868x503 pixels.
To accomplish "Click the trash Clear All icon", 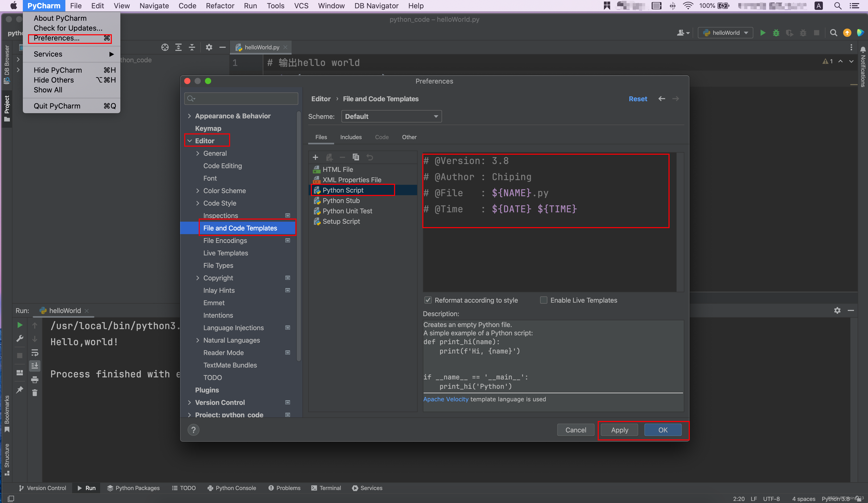I will (x=35, y=393).
